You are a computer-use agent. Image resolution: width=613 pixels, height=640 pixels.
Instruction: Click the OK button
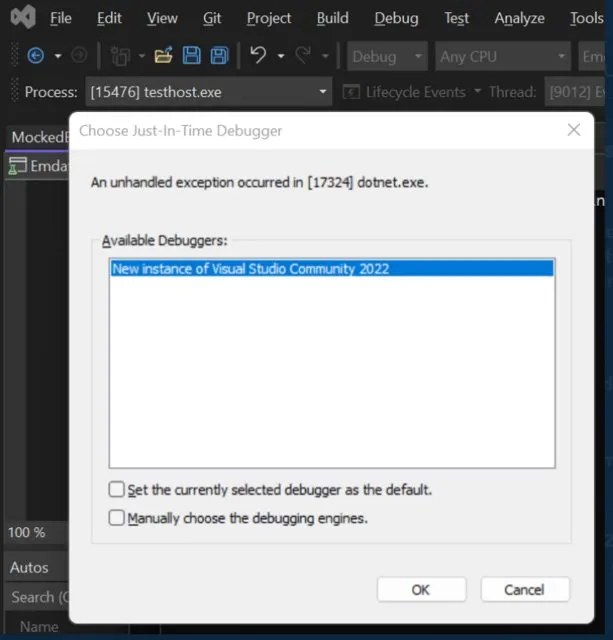click(x=421, y=589)
